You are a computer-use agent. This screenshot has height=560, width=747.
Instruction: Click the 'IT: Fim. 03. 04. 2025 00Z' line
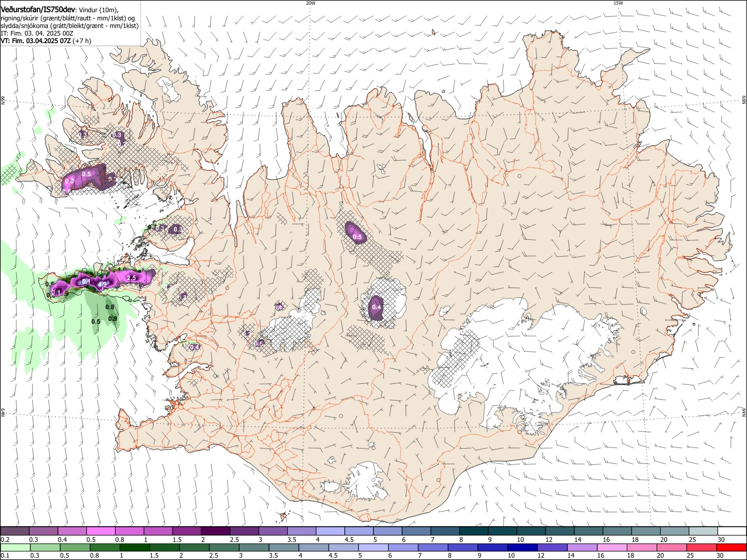(x=37, y=33)
